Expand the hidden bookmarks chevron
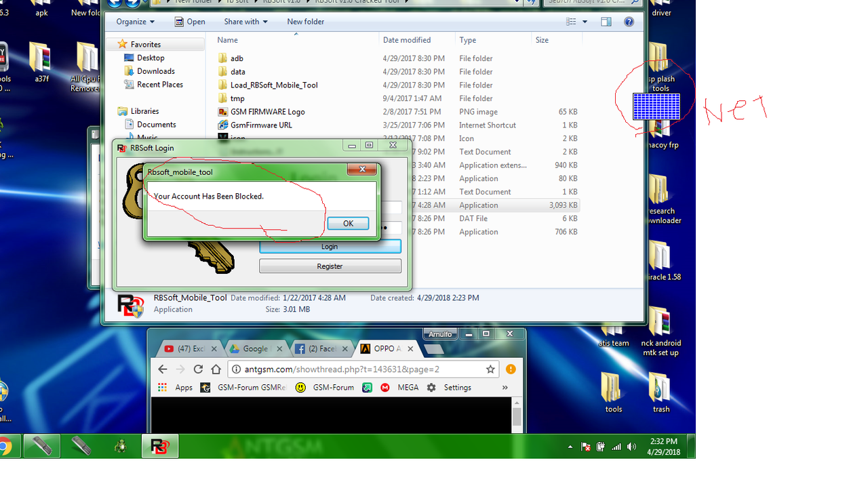This screenshot has height=488, width=868. (505, 388)
